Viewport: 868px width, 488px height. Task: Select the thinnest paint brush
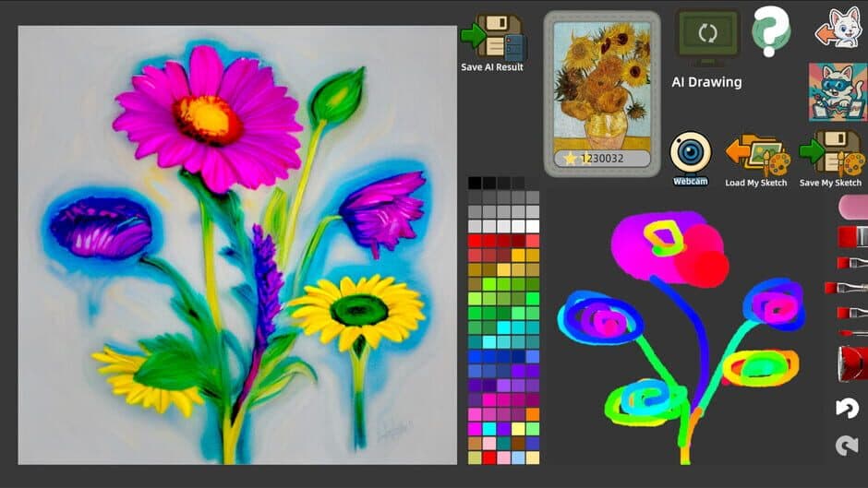[x=851, y=332]
